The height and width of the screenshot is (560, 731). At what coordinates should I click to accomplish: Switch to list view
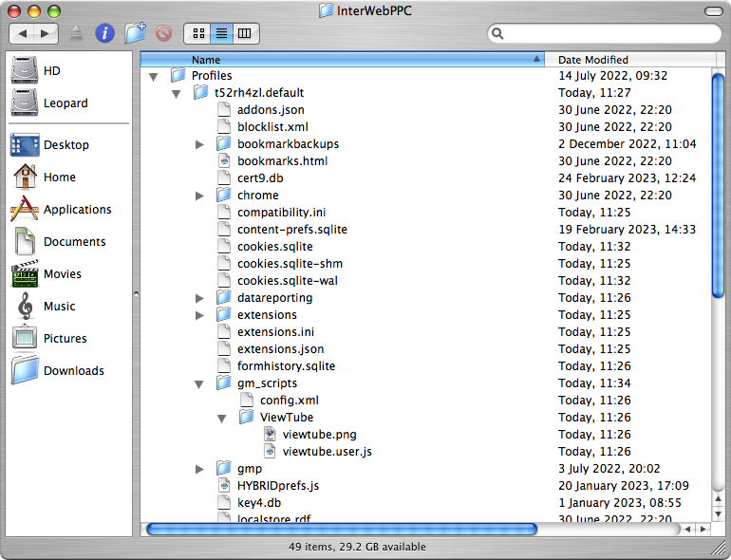click(x=221, y=33)
